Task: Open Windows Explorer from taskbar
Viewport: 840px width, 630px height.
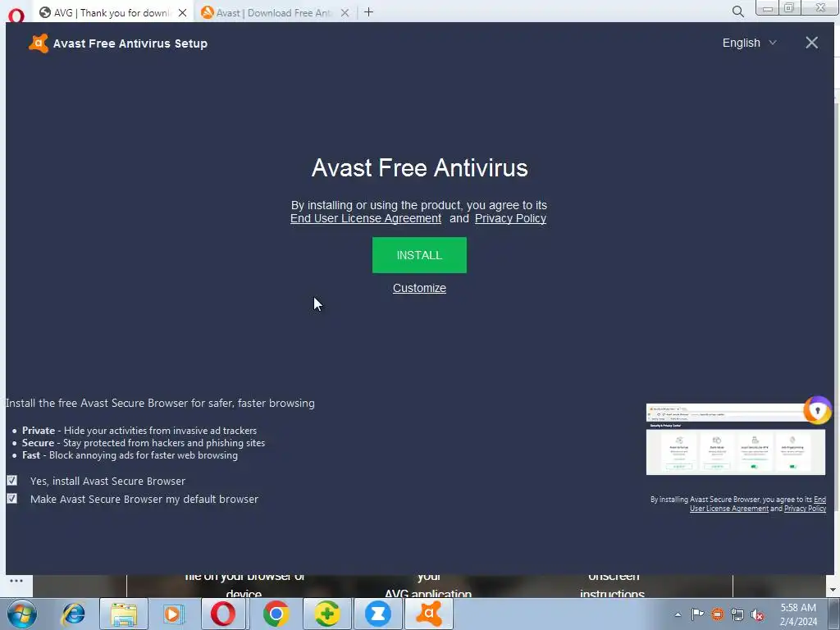Action: pos(124,614)
